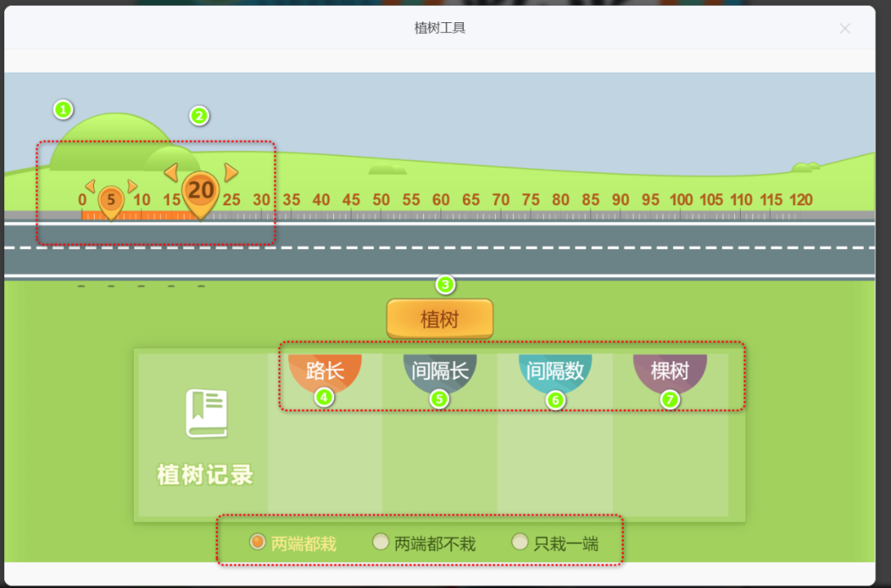This screenshot has height=588, width=891.
Task: Switch to the 棵树 column header
Action: point(669,371)
